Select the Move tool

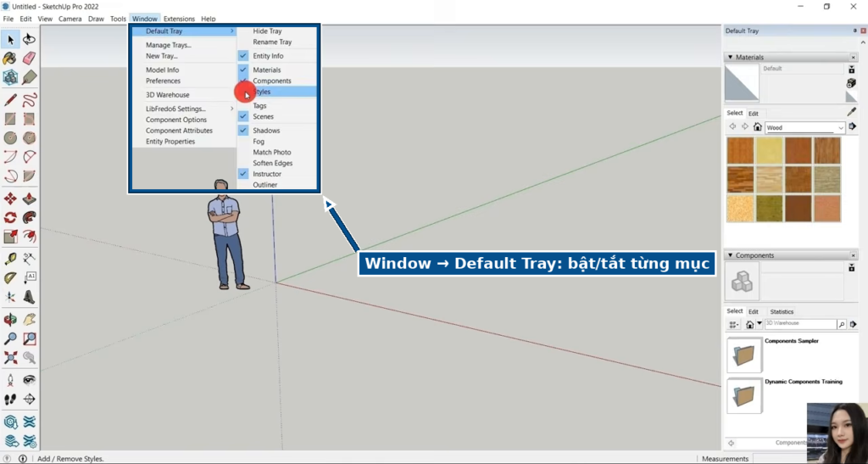pyautogui.click(x=10, y=198)
